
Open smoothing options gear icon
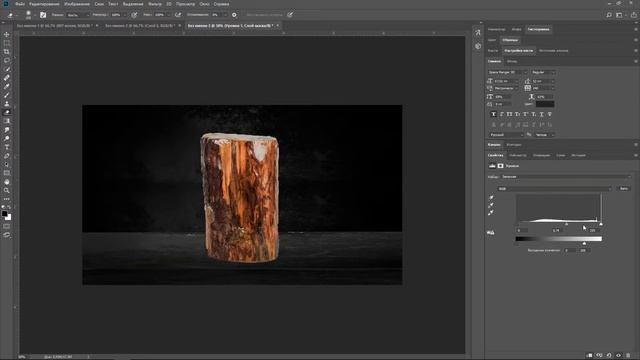pos(234,15)
